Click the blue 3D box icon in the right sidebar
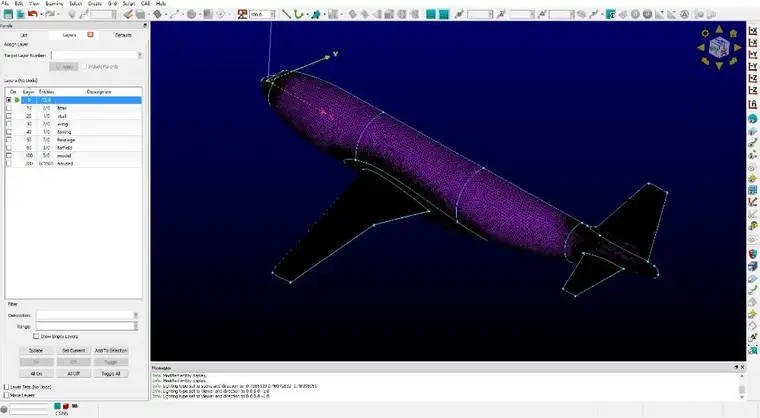Image resolution: width=760 pixels, height=418 pixels. pos(753,266)
